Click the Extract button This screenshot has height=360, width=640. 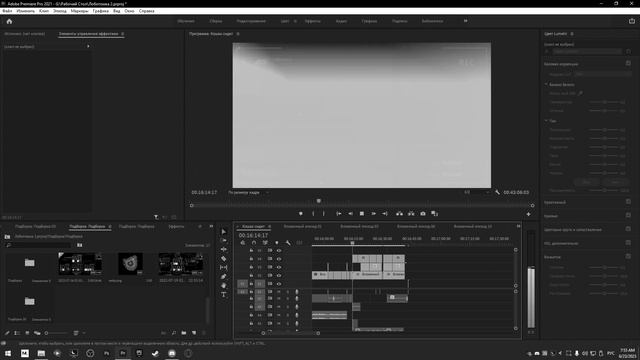[x=411, y=213]
